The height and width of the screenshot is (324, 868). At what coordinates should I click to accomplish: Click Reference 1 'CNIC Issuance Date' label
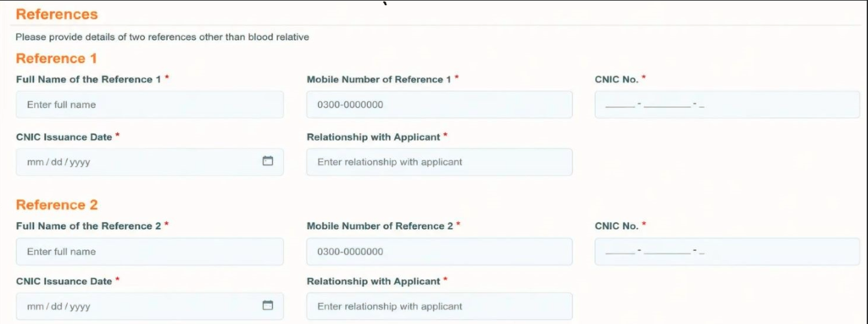tap(64, 137)
